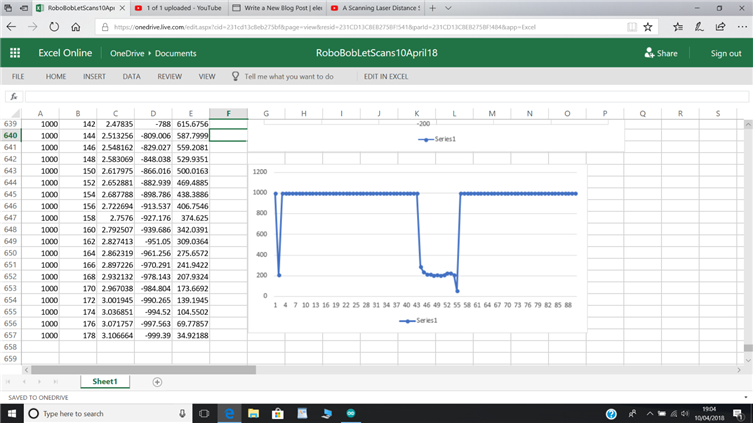
Task: Click Sign out link
Action: [725, 53]
